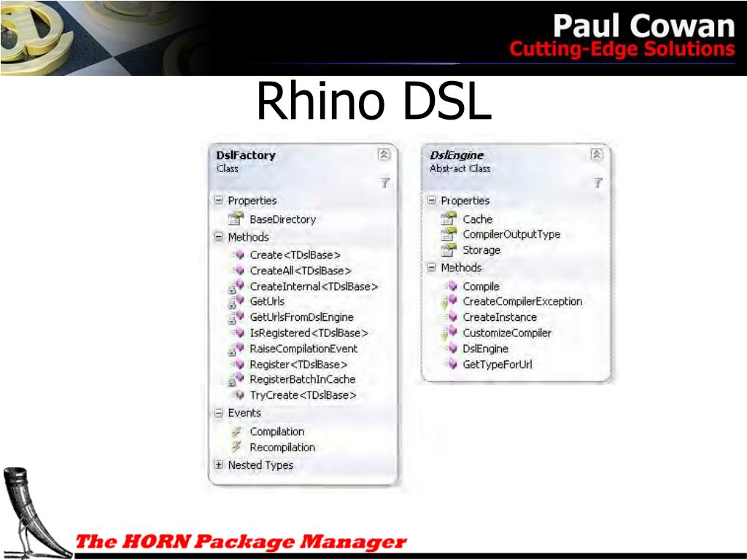Click the RaiseCompilationEvent method icon
Image resolution: width=747 pixels, height=560 pixels.
pyautogui.click(x=236, y=349)
